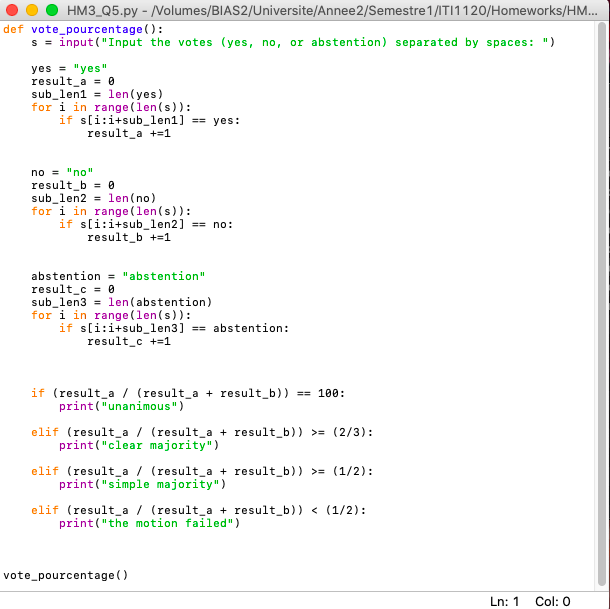Minimize the window with the yellow button

pos(33,10)
